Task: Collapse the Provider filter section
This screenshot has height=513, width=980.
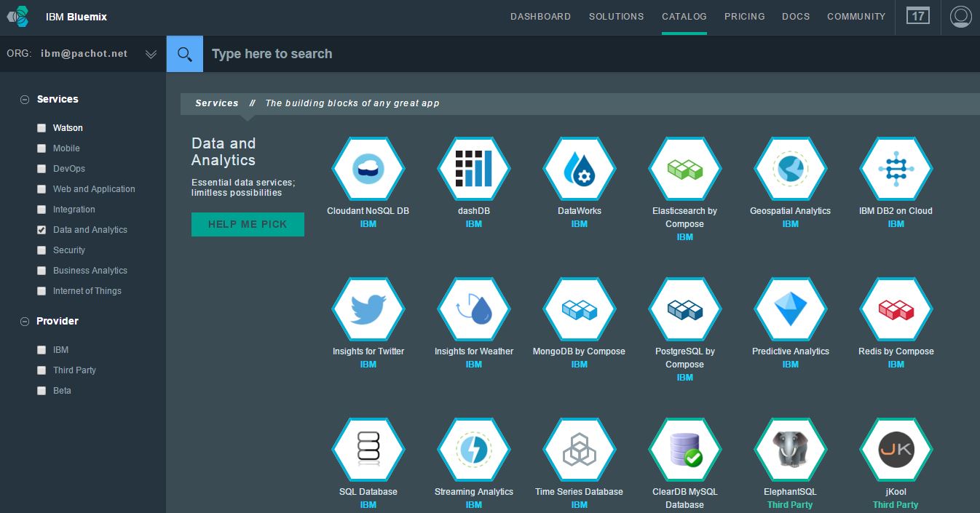Action: coord(25,322)
